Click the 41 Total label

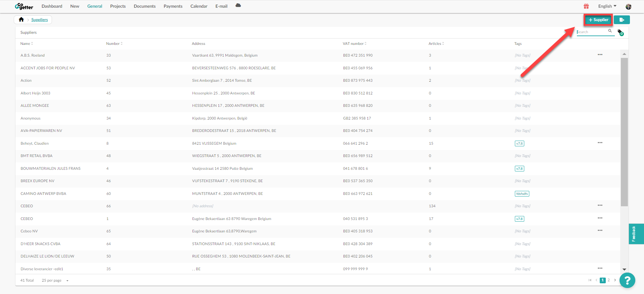click(27, 281)
